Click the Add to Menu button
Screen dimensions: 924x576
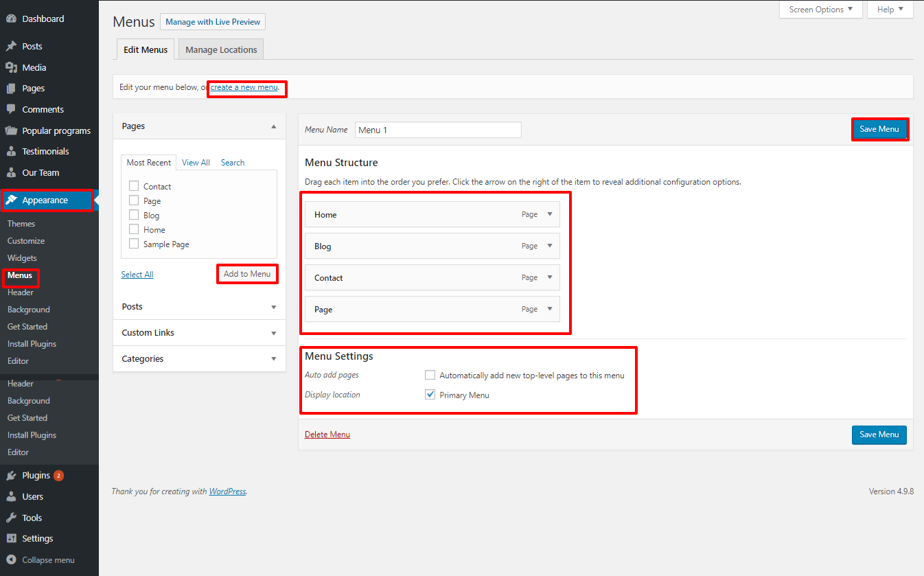coord(247,274)
